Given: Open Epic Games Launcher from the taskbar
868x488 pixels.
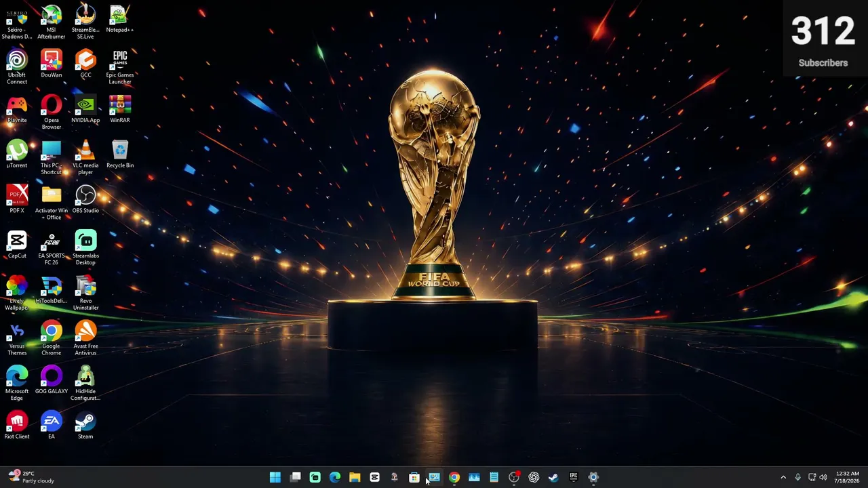Looking at the screenshot, I should point(574,477).
